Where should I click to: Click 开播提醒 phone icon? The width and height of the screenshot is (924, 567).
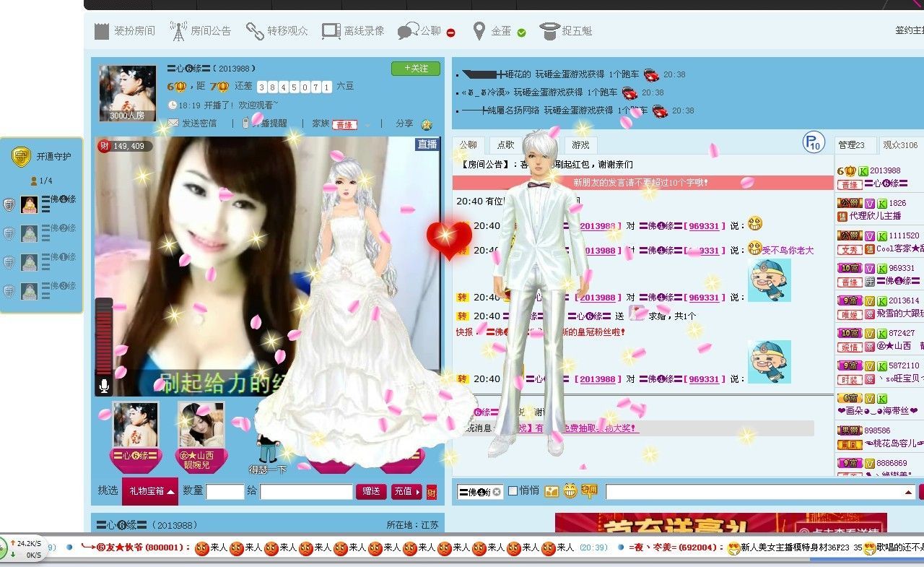[x=246, y=124]
